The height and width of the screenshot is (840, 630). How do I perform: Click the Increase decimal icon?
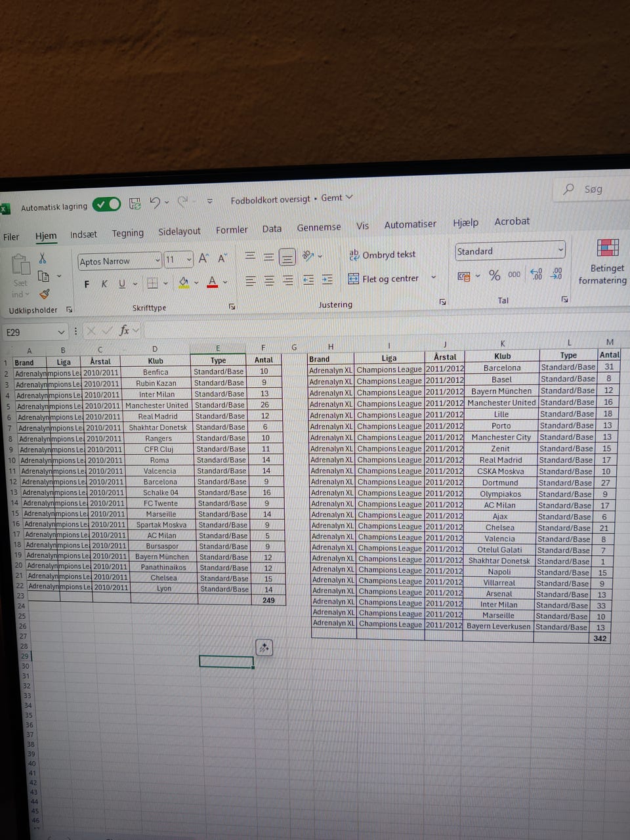click(x=536, y=274)
